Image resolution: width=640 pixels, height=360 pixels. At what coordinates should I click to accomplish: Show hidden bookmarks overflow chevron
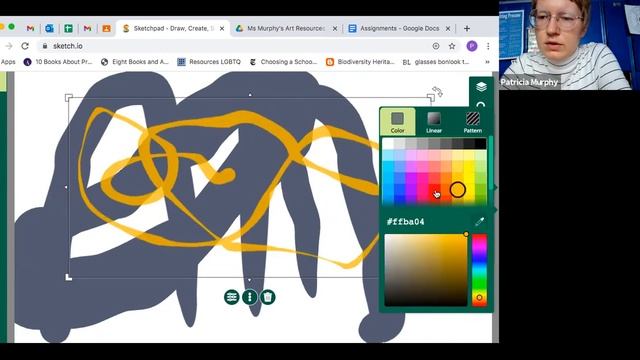487,62
